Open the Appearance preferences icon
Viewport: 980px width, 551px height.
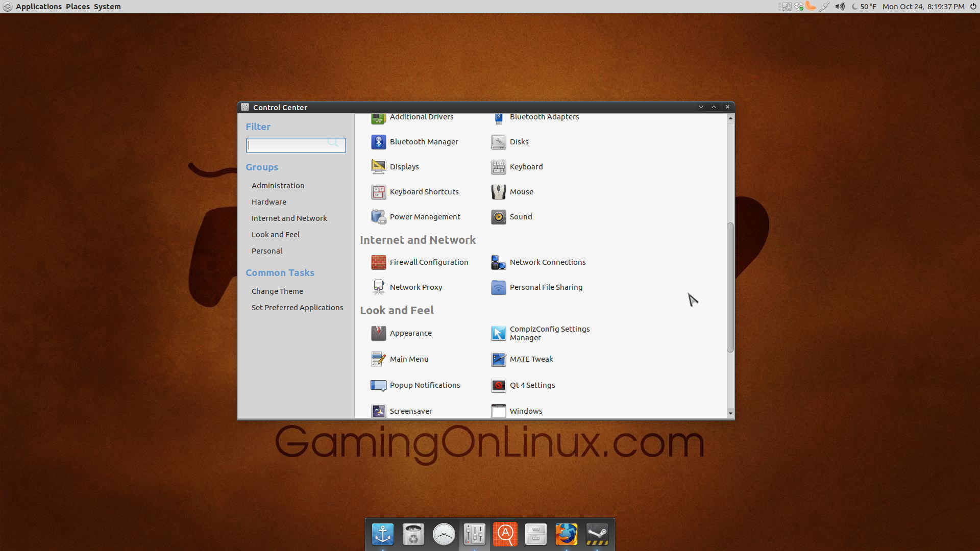coord(378,333)
